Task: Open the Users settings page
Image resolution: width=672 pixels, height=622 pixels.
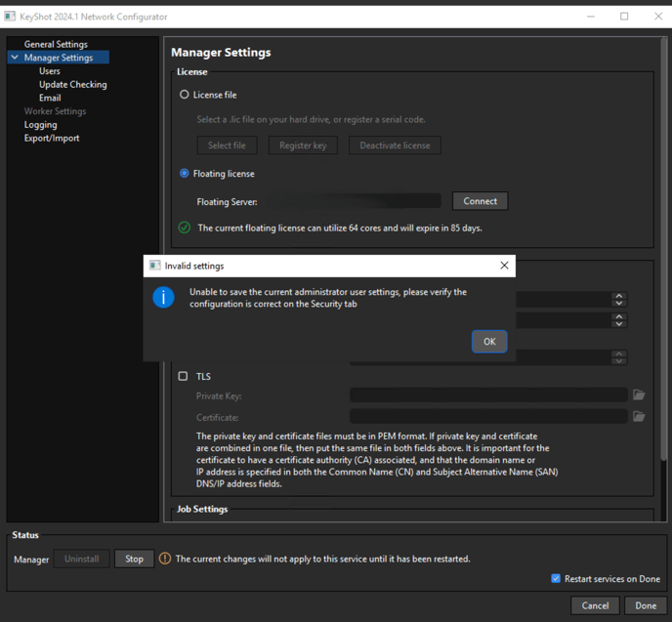Action: (x=50, y=71)
